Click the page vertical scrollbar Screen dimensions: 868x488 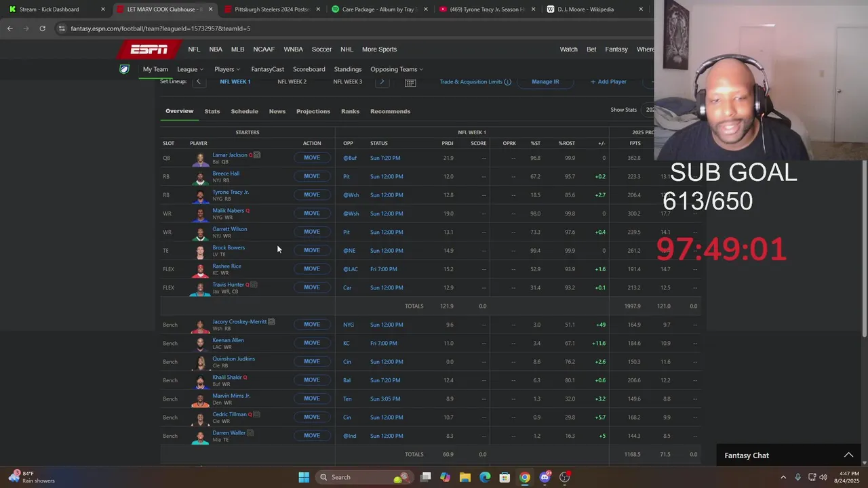pos(864,247)
